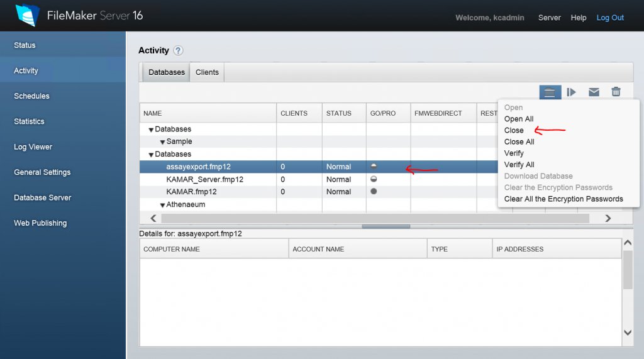Click the pause/resume databases toolbar icon
644x359 pixels.
click(x=571, y=92)
